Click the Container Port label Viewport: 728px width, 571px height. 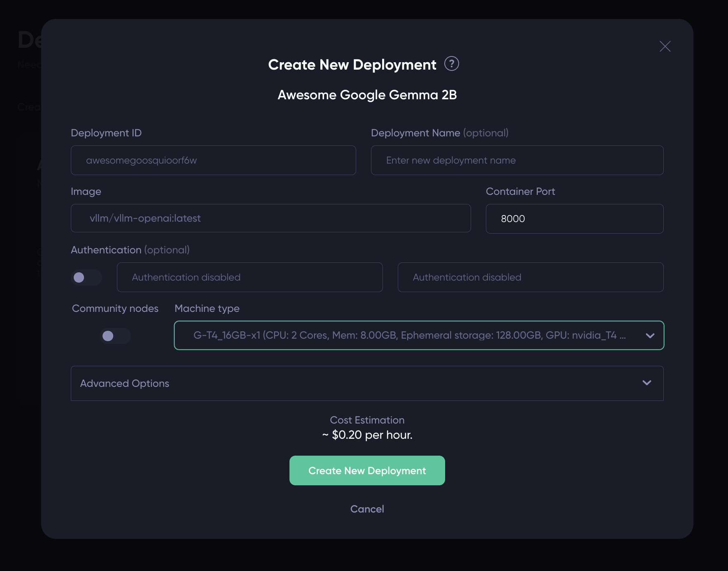pos(520,191)
